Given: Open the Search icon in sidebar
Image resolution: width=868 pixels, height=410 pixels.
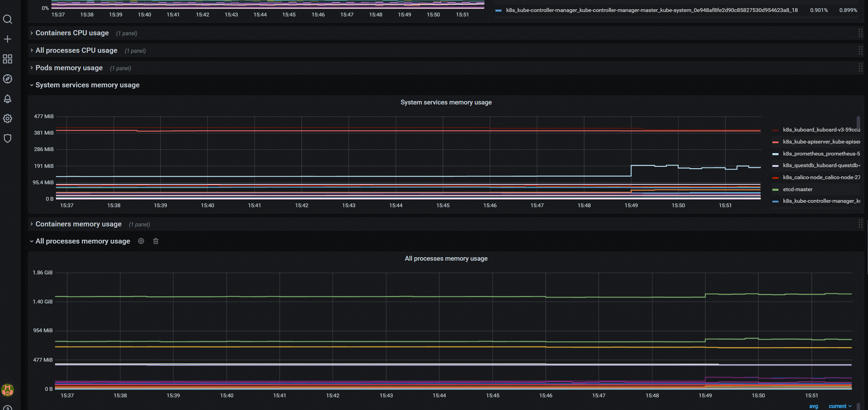Looking at the screenshot, I should [8, 20].
